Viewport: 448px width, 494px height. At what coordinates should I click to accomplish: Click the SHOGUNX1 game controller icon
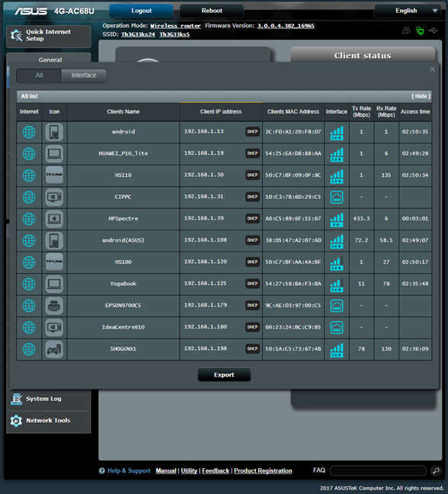(54, 349)
